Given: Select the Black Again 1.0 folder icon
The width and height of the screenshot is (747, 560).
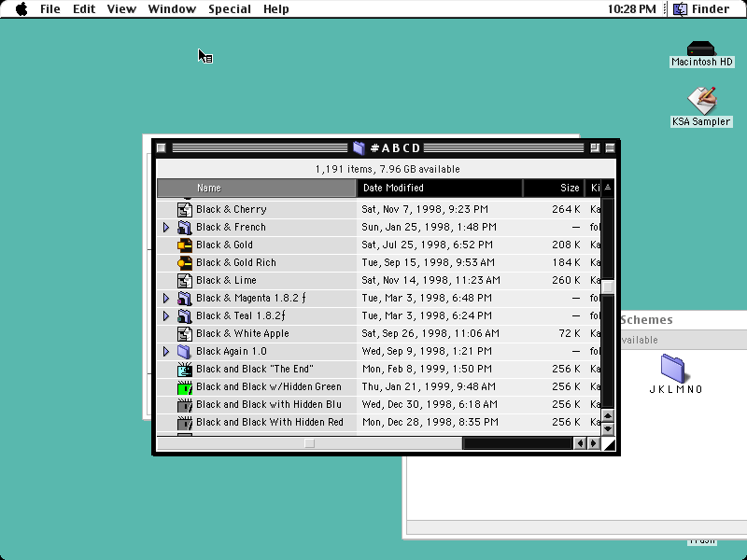Looking at the screenshot, I should pyautogui.click(x=184, y=352).
